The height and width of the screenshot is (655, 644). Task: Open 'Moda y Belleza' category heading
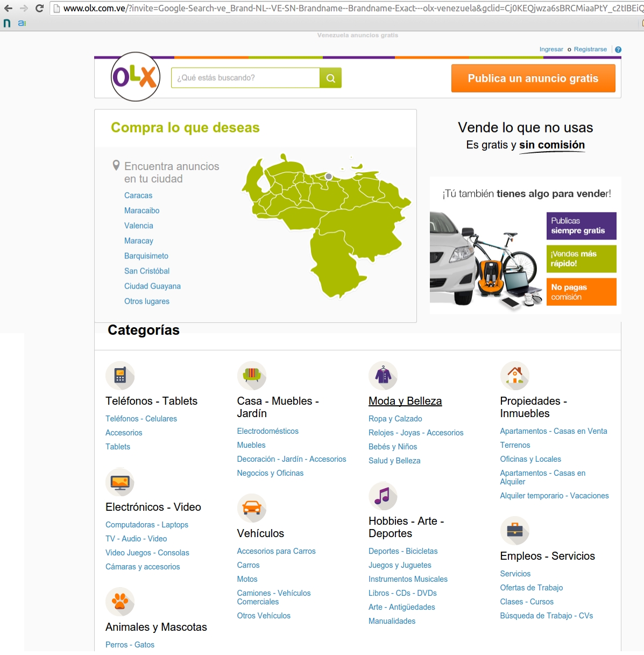point(405,401)
